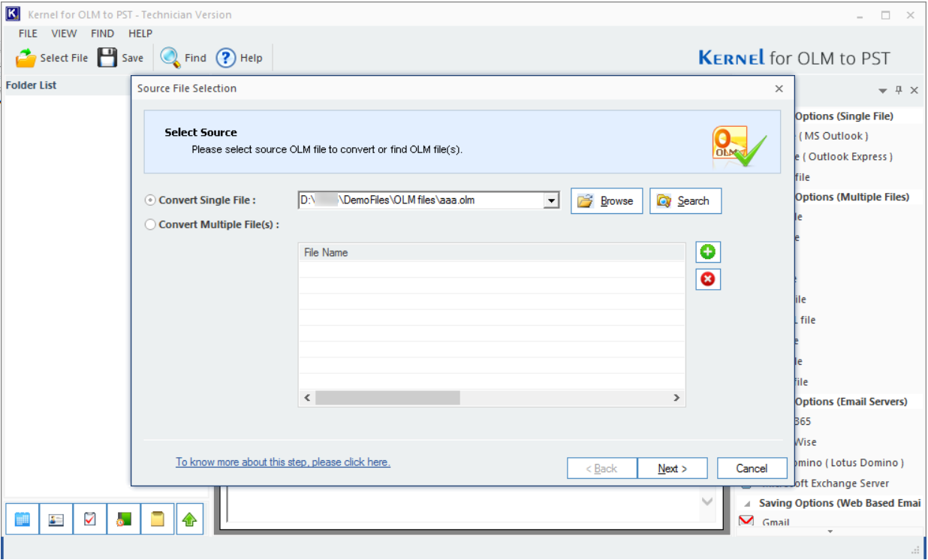The width and height of the screenshot is (928, 560).
Task: Open the yellow notes icon
Action: 158,519
